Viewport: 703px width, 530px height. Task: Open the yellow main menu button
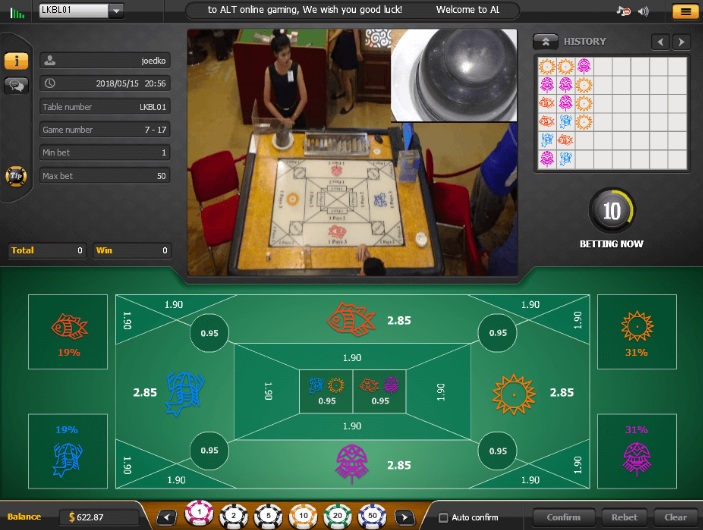point(685,12)
